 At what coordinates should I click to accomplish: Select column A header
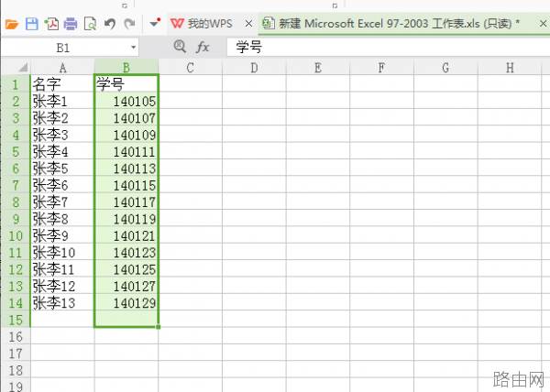click(62, 67)
